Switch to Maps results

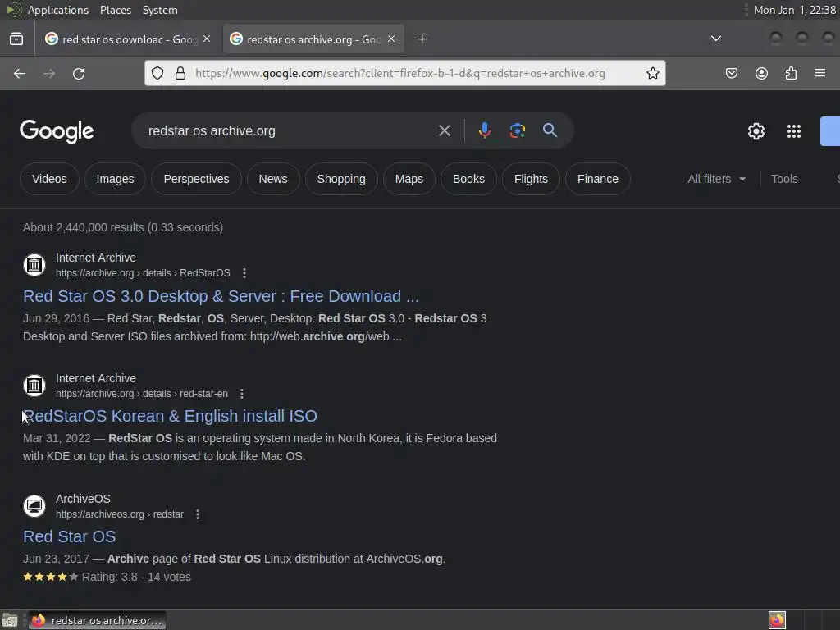click(x=409, y=179)
